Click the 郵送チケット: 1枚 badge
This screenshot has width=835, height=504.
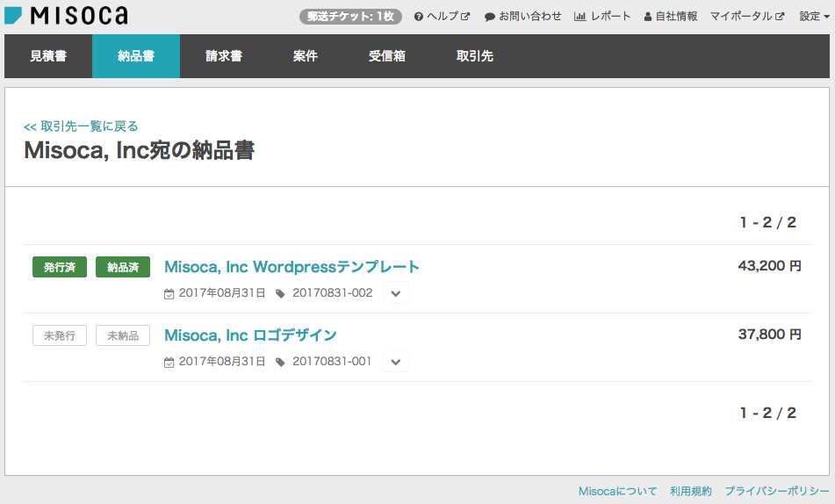pos(350,17)
